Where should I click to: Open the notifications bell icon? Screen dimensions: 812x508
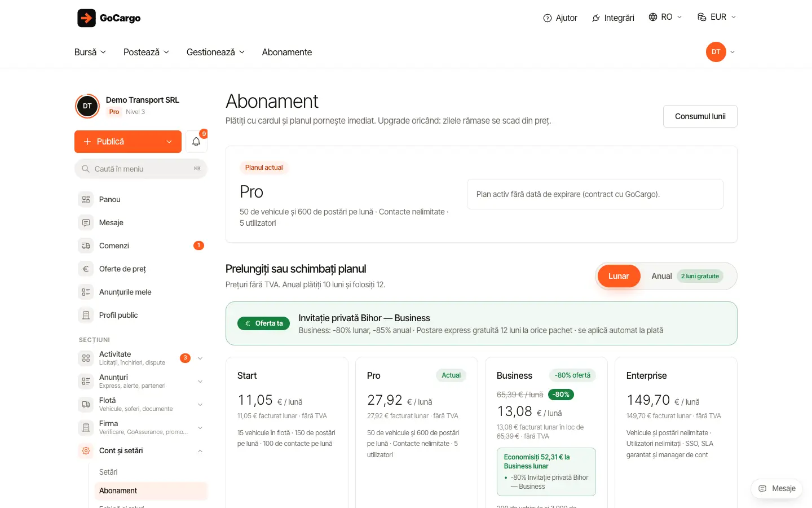pyautogui.click(x=196, y=142)
